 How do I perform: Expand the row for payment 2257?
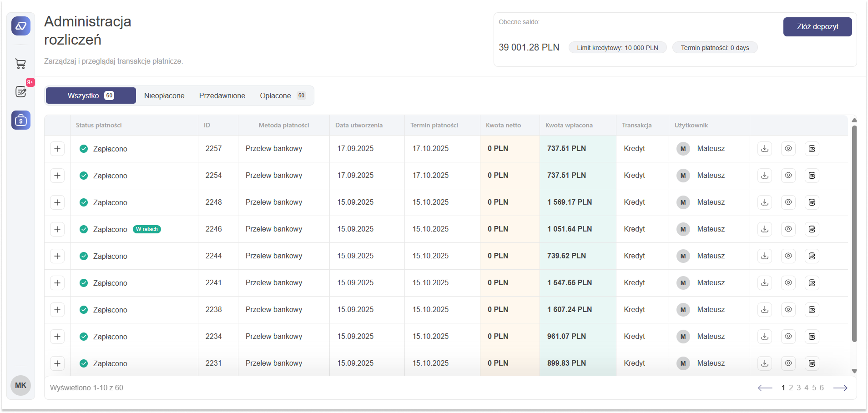click(x=57, y=149)
